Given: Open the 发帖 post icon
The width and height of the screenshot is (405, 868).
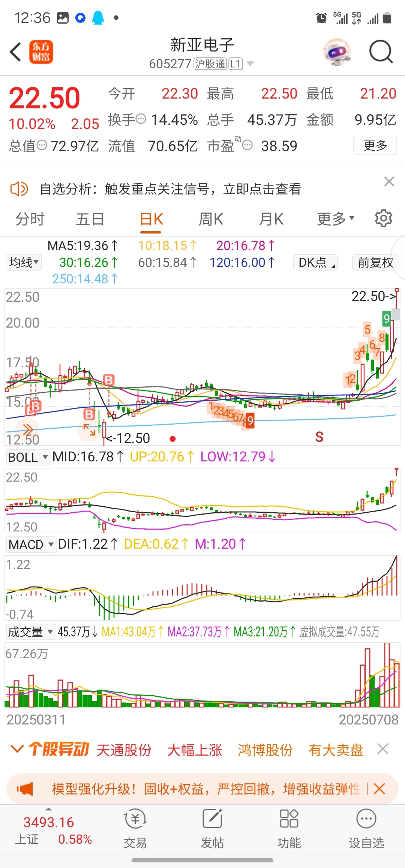Looking at the screenshot, I should (x=212, y=829).
